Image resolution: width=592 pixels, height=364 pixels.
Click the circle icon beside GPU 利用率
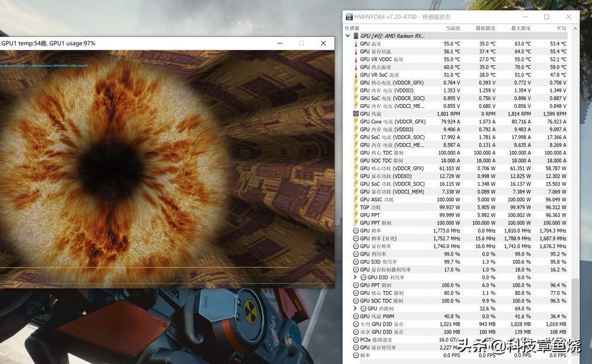point(356,254)
